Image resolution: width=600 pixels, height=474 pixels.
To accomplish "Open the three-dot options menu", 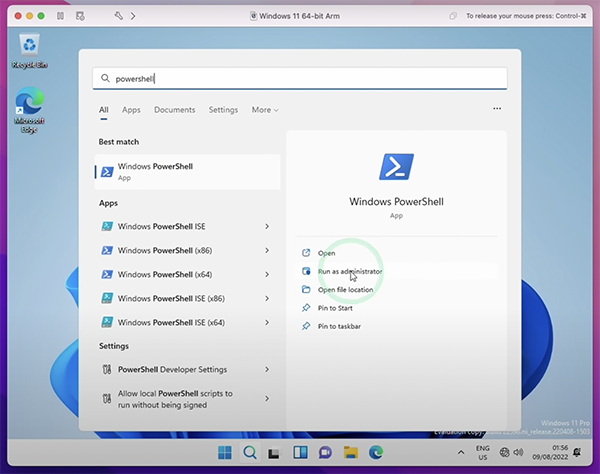I will tap(497, 109).
